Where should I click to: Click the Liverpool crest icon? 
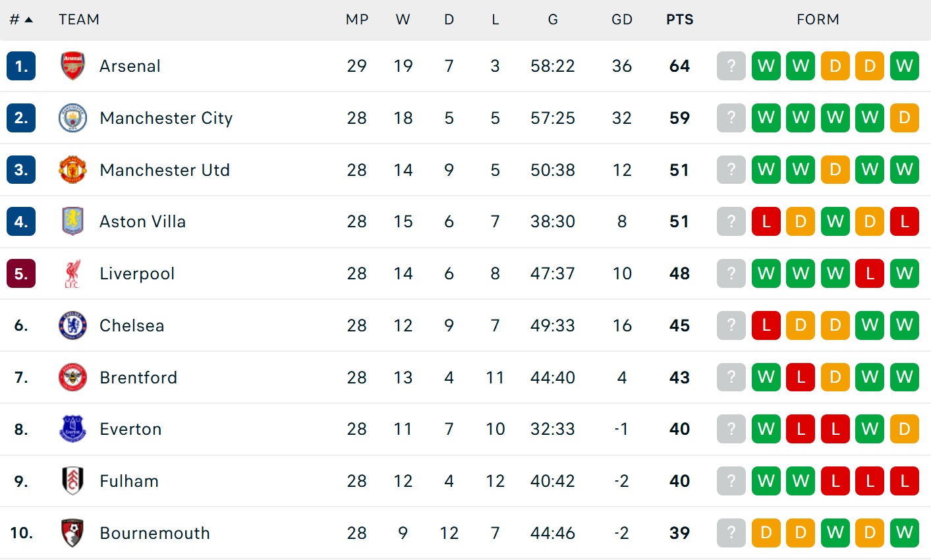click(72, 273)
